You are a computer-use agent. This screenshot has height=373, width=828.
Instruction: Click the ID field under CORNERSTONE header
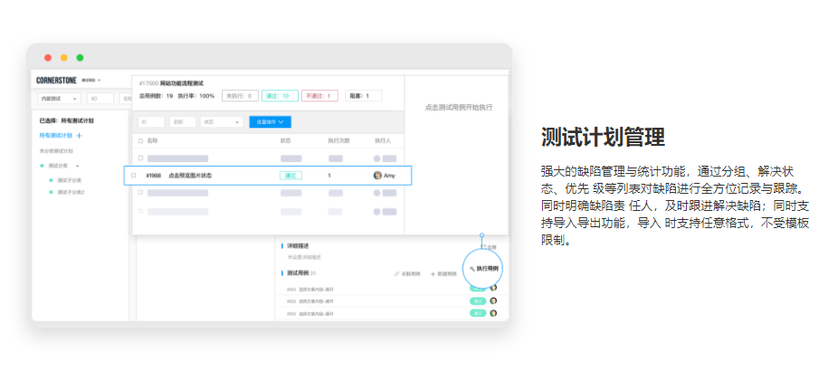(x=100, y=98)
